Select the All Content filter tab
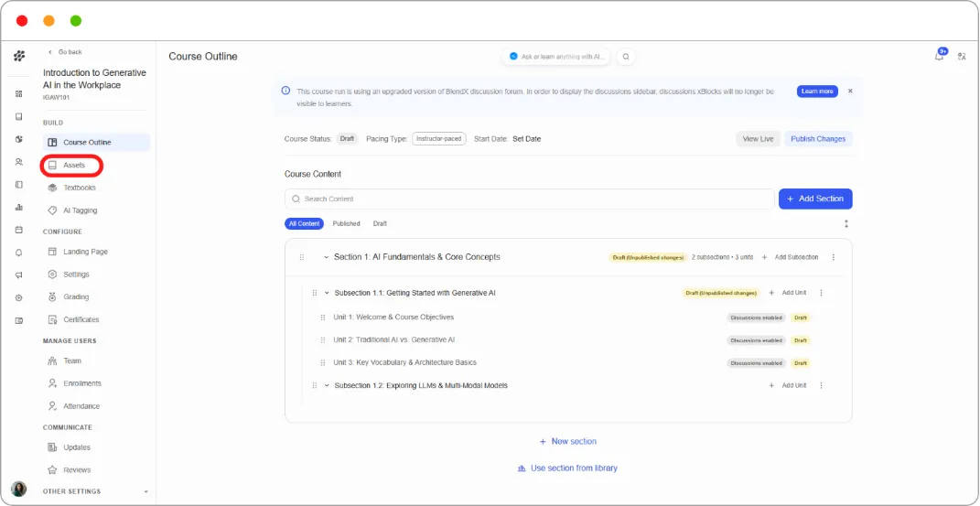The image size is (980, 506). click(x=305, y=223)
